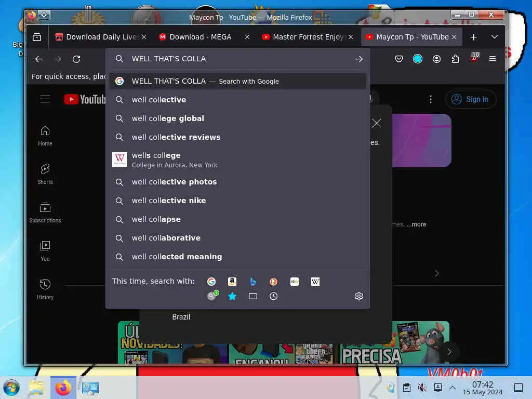Open the clock showing 07:42
Image resolution: width=532 pixels, height=399 pixels.
click(x=483, y=388)
